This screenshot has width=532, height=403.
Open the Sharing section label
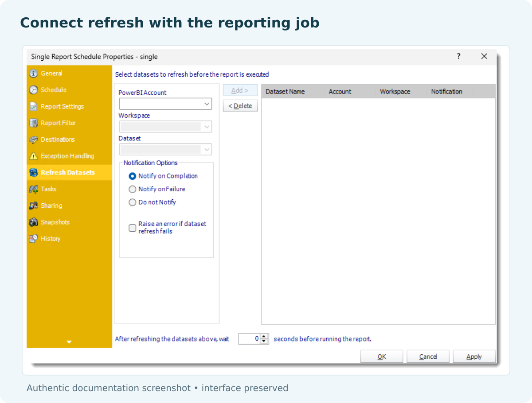[51, 206]
